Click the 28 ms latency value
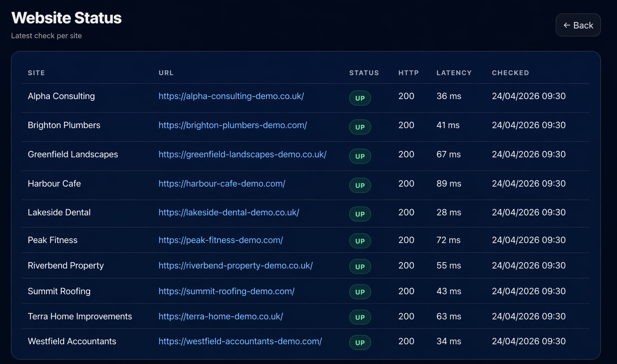 449,213
